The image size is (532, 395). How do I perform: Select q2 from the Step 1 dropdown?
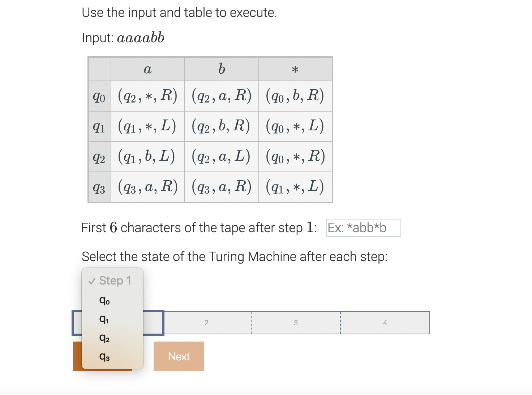point(104,338)
